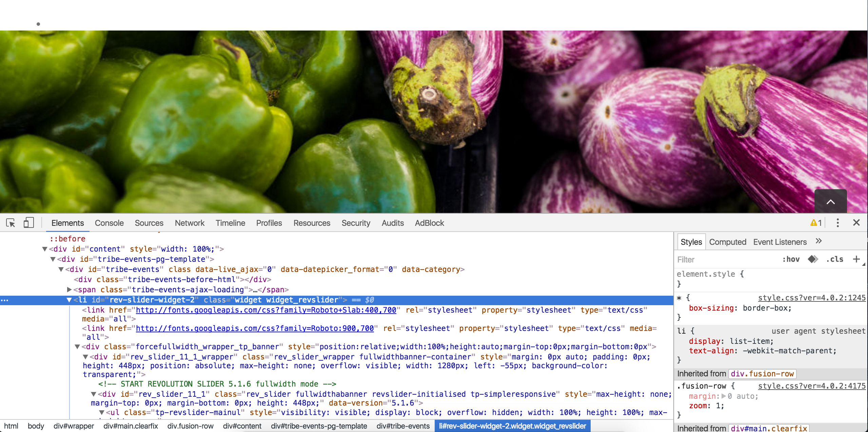Click the AdBlock panel icon

(x=430, y=223)
